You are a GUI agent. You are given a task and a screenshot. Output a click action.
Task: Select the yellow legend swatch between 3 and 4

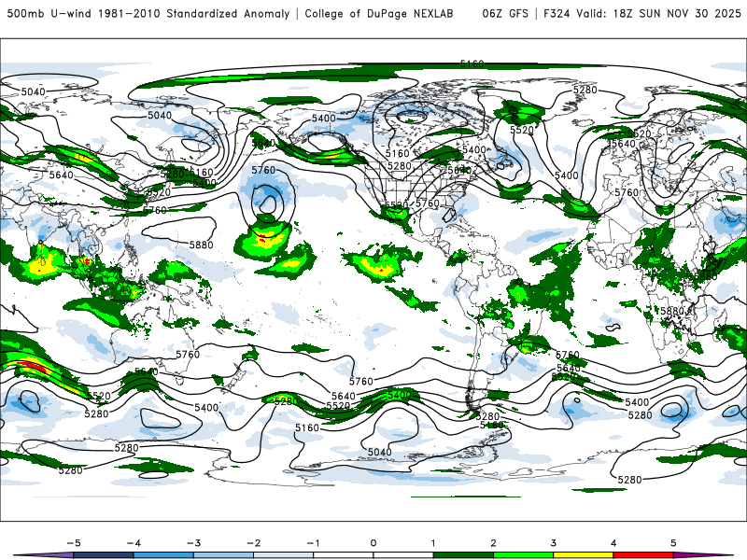pos(584,555)
